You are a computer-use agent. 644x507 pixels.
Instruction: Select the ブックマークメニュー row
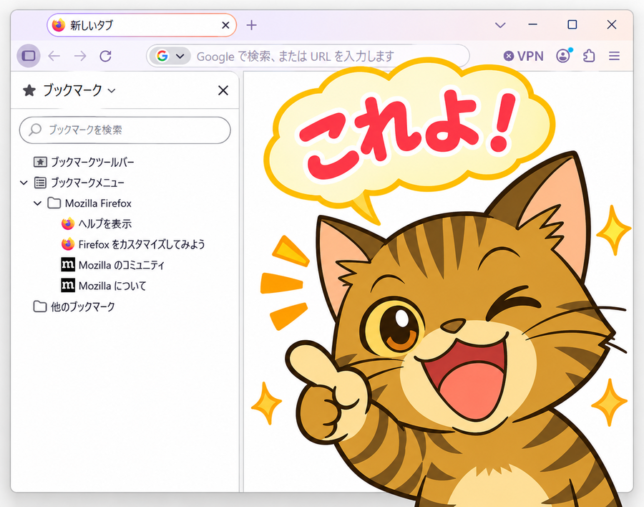(79, 182)
